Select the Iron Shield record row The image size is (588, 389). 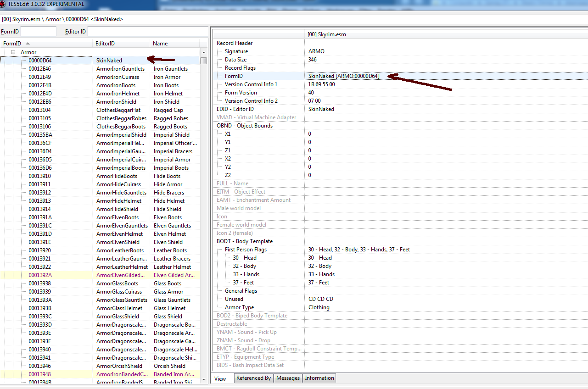[x=100, y=101]
